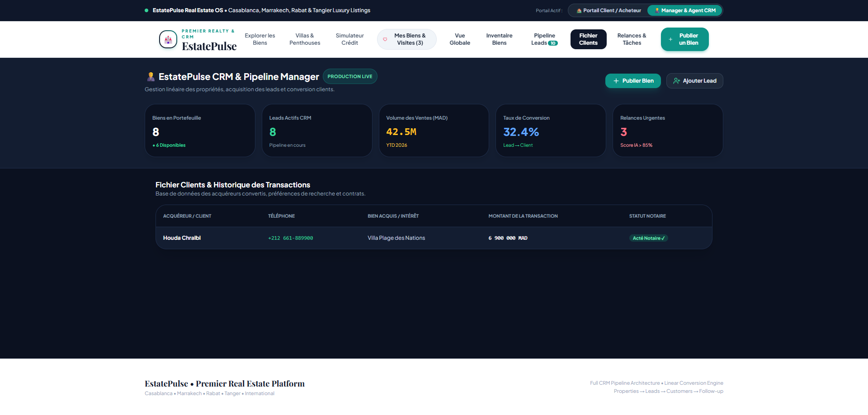The height and width of the screenshot is (415, 868).
Task: Click the TÉLÉPHONE column header
Action: pyautogui.click(x=281, y=216)
